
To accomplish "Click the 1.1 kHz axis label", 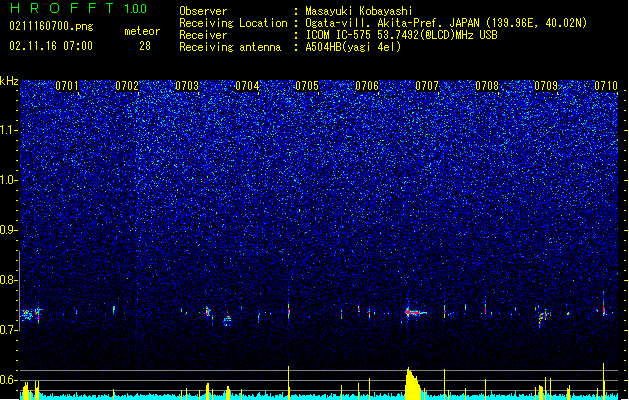I will coord(8,130).
